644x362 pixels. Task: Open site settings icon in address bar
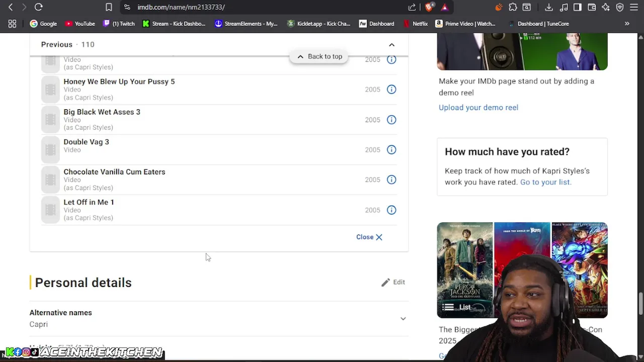click(127, 7)
